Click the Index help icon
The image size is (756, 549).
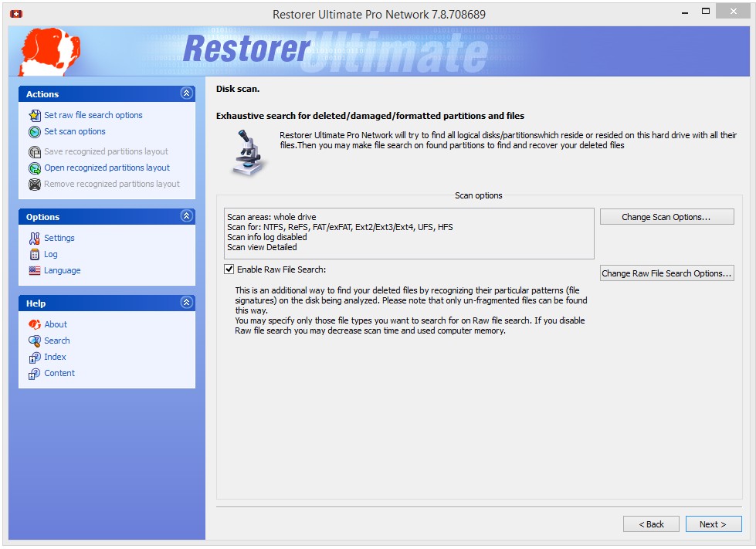[35, 358]
